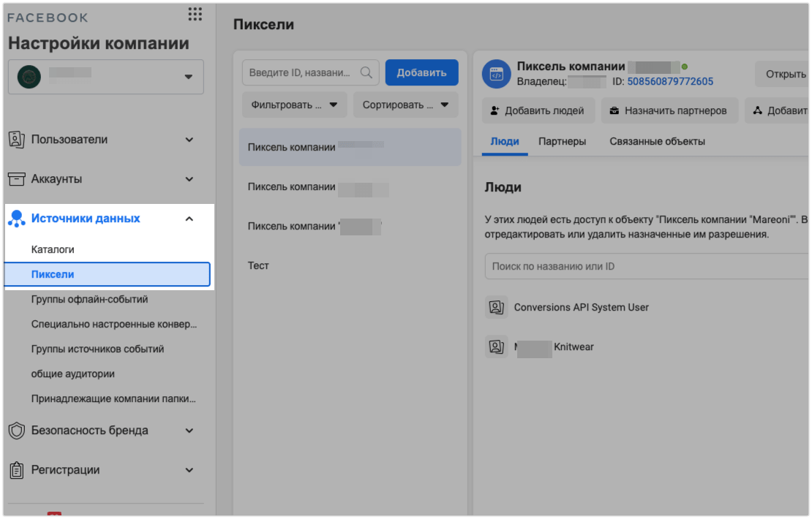The width and height of the screenshot is (812, 519).
Task: Expand the Пользователи section chevron
Action: (189, 140)
